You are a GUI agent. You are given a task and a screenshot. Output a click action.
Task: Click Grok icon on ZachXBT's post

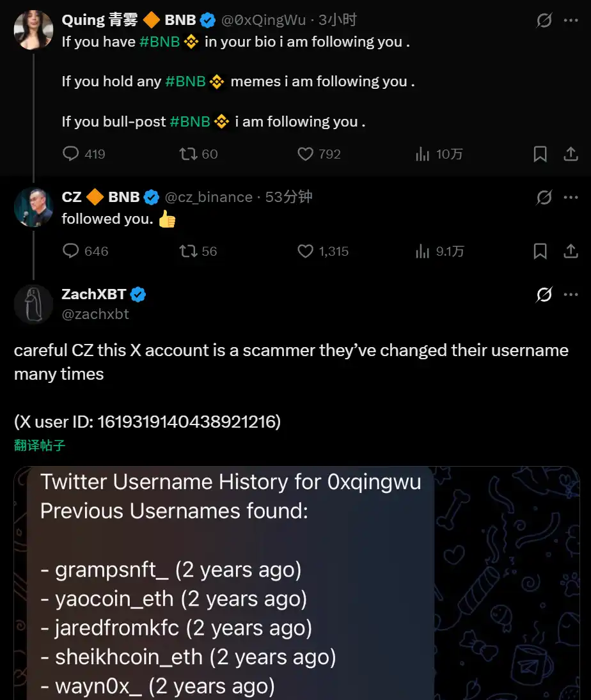(x=544, y=295)
